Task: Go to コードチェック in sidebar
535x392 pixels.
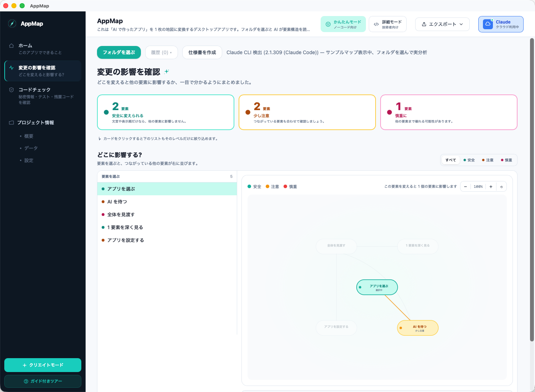Action: tap(43, 96)
